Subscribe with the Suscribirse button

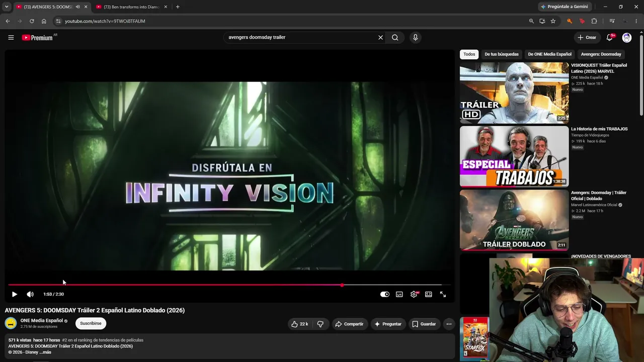[x=91, y=323]
